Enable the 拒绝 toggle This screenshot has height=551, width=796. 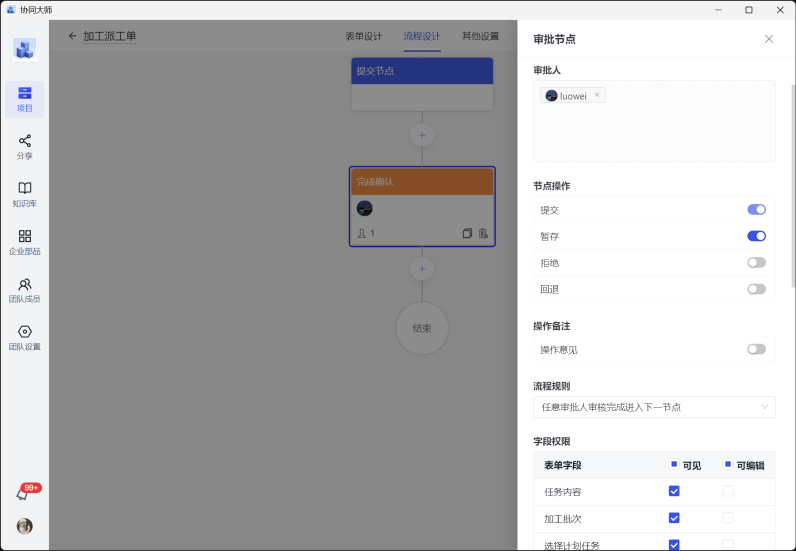tap(756, 263)
